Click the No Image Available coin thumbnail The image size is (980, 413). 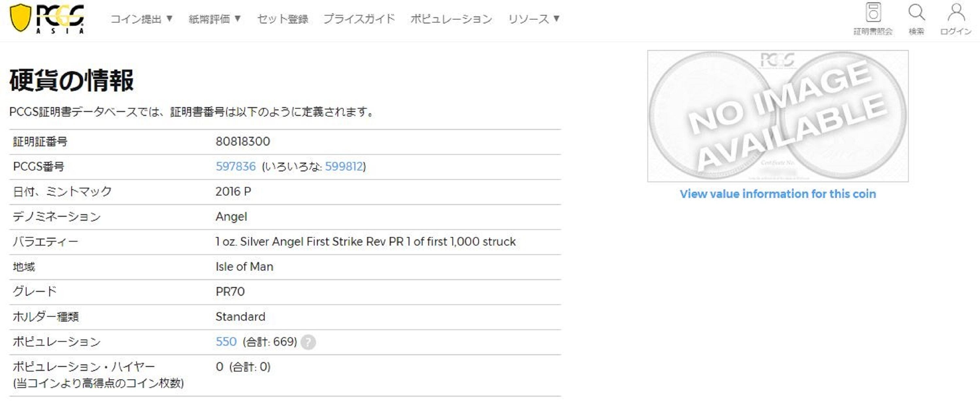click(x=777, y=116)
